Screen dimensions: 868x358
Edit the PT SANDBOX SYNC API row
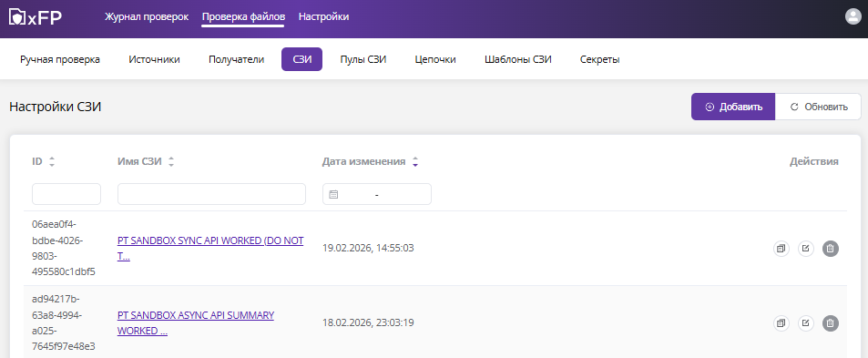point(805,249)
